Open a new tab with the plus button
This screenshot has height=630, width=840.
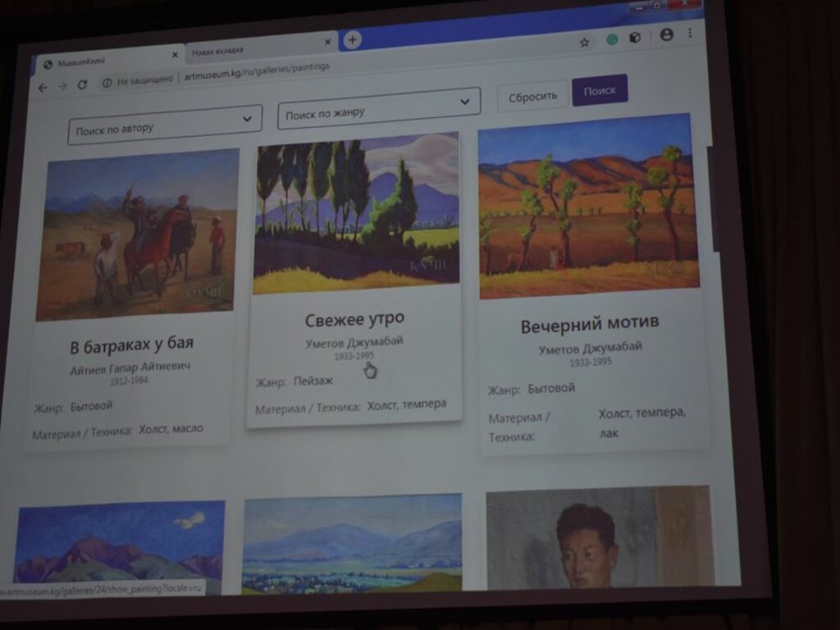352,39
